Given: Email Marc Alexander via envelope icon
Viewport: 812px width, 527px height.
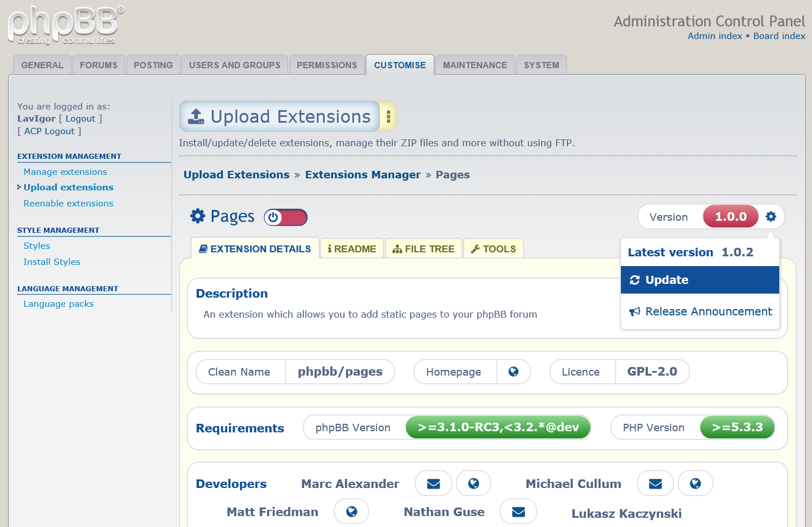Looking at the screenshot, I should 434,483.
